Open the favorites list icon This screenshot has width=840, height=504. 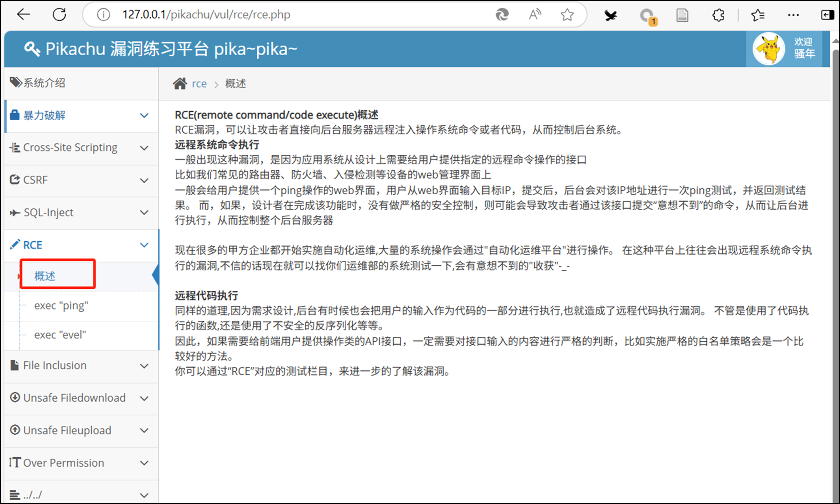click(758, 15)
